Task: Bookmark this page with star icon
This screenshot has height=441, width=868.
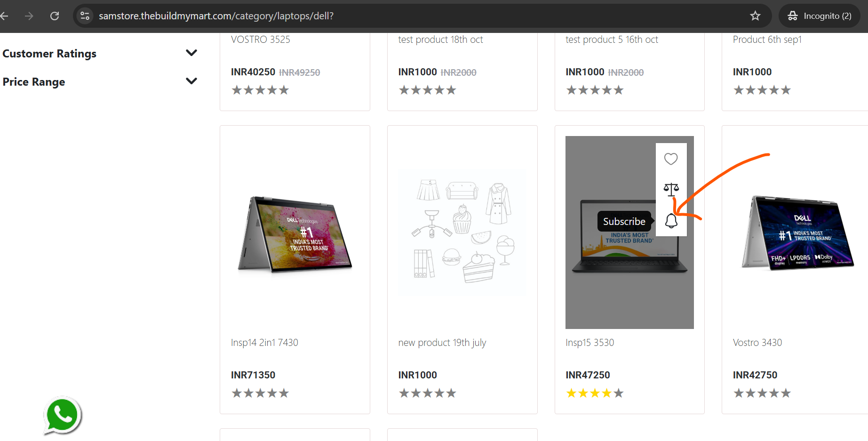Action: pos(755,16)
